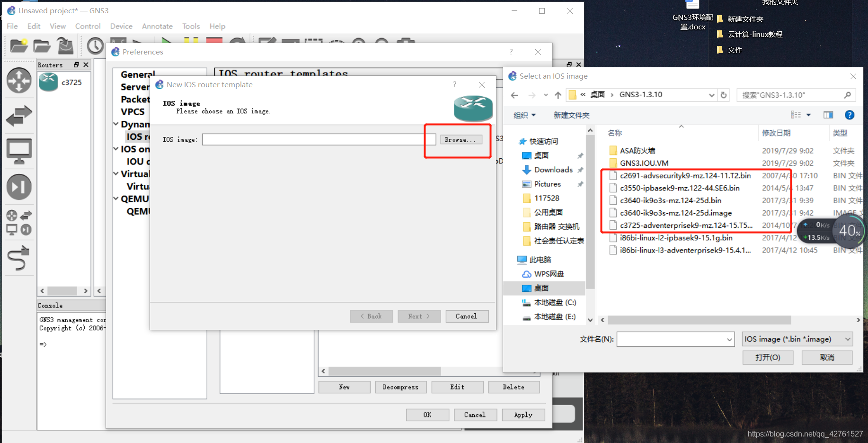Screen dimensions: 868x443
Task: Click the open project folder icon
Action: (x=42, y=45)
